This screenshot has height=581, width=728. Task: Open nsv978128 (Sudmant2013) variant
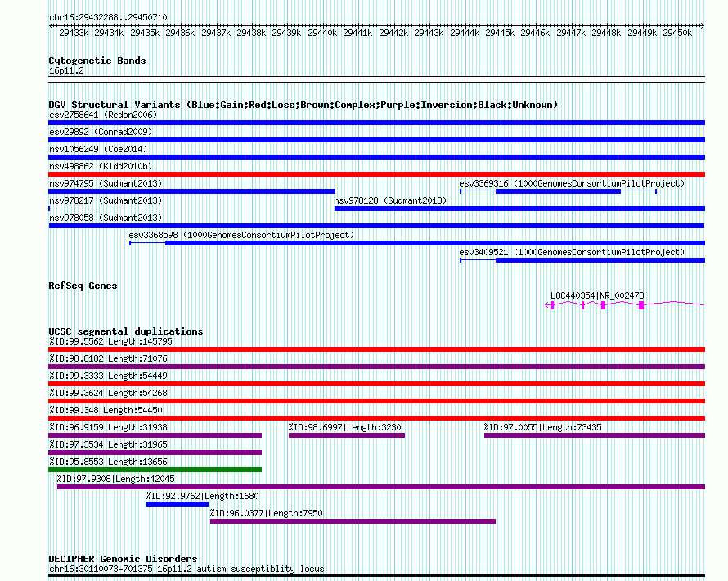point(519,209)
